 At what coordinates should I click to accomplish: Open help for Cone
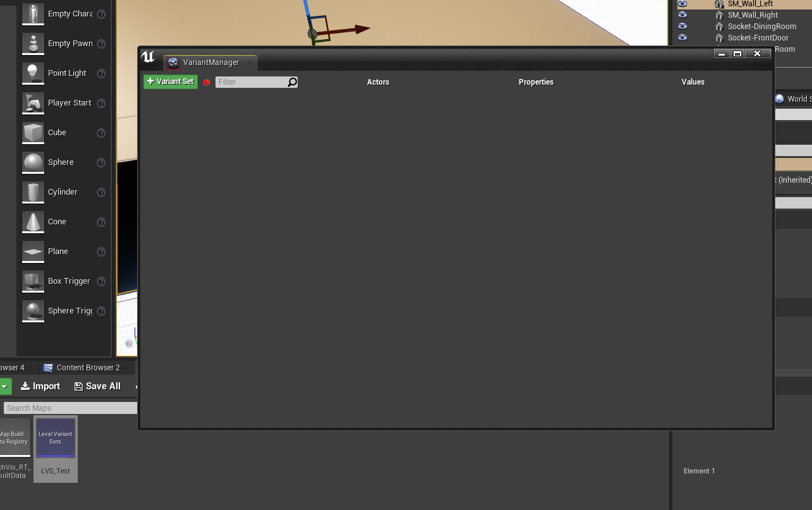(x=101, y=222)
